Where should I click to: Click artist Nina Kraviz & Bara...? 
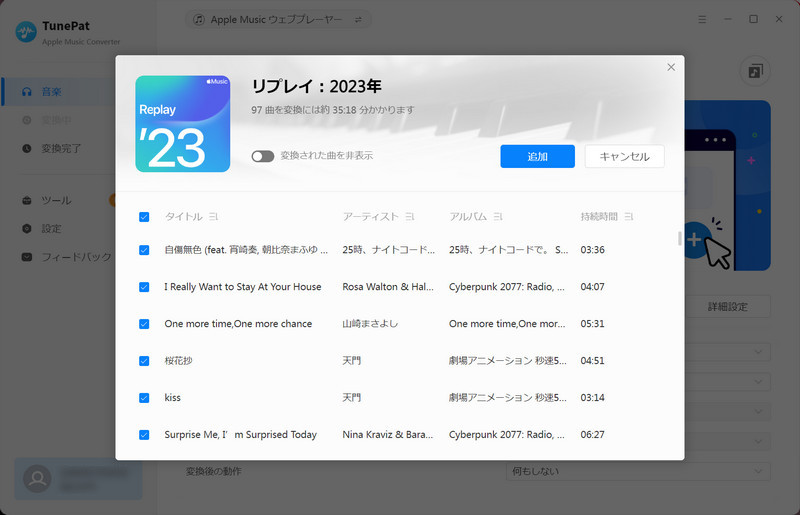388,434
